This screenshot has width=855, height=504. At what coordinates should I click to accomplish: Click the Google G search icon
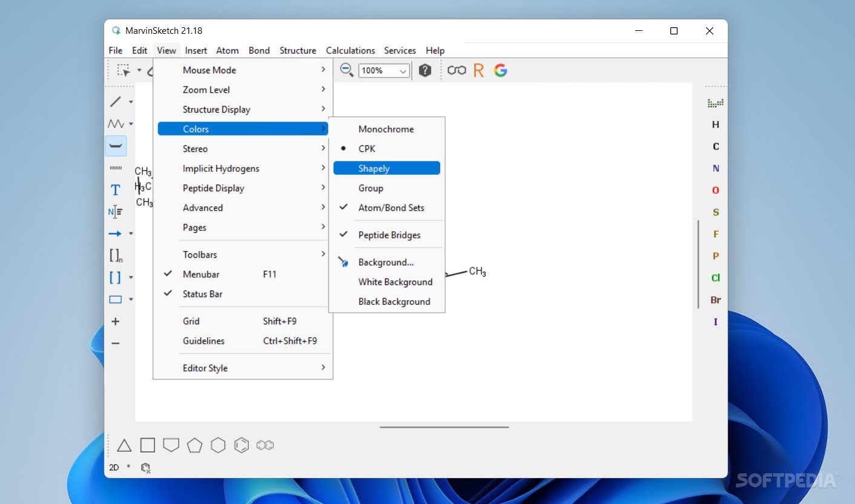pyautogui.click(x=500, y=70)
